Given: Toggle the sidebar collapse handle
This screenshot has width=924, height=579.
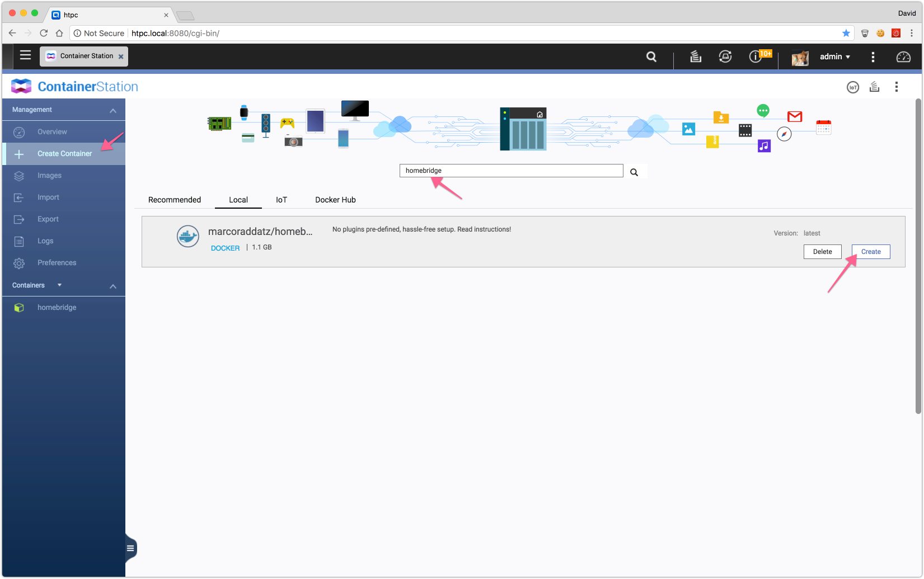Looking at the screenshot, I should tap(130, 548).
